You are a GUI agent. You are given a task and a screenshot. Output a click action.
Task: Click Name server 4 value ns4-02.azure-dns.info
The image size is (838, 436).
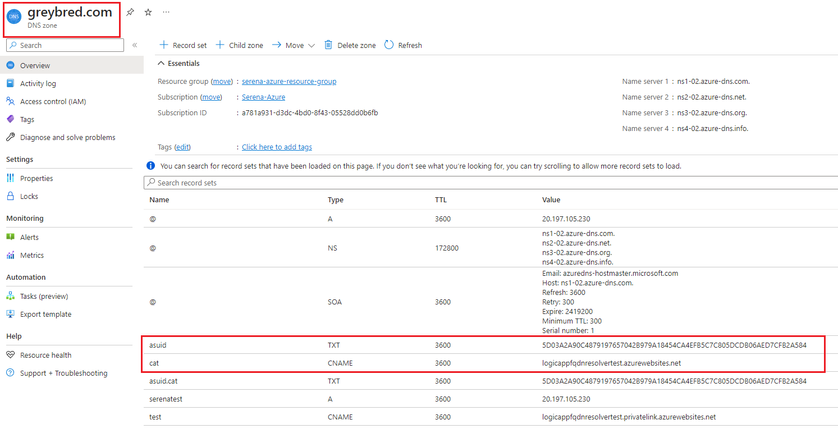click(x=712, y=128)
